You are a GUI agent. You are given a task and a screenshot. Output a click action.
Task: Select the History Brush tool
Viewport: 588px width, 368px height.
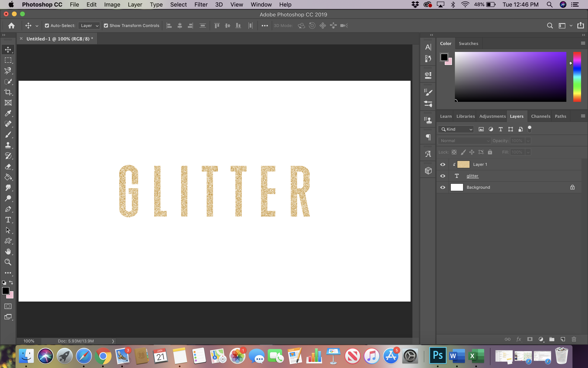tap(8, 156)
